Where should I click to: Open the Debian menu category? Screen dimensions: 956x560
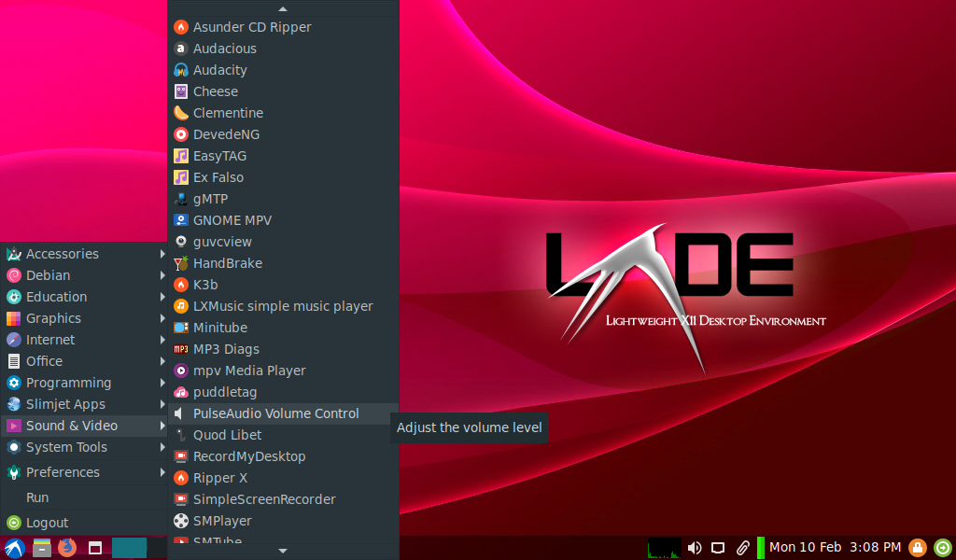point(84,275)
